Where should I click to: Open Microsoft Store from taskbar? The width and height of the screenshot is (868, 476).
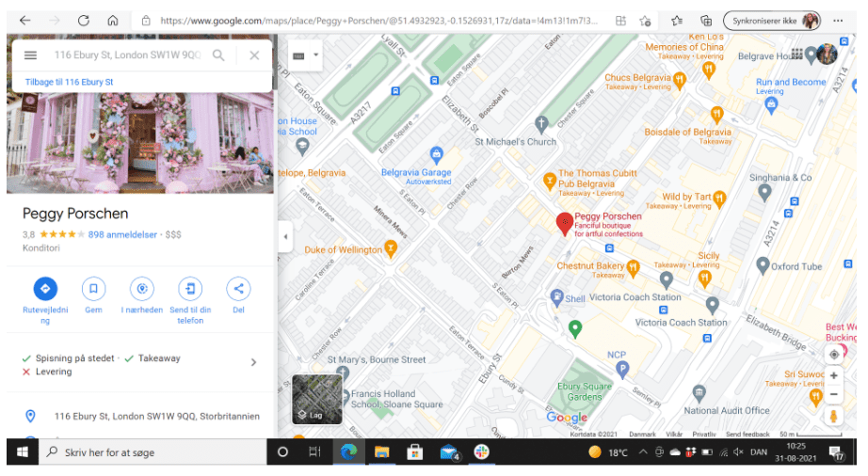[414, 452]
